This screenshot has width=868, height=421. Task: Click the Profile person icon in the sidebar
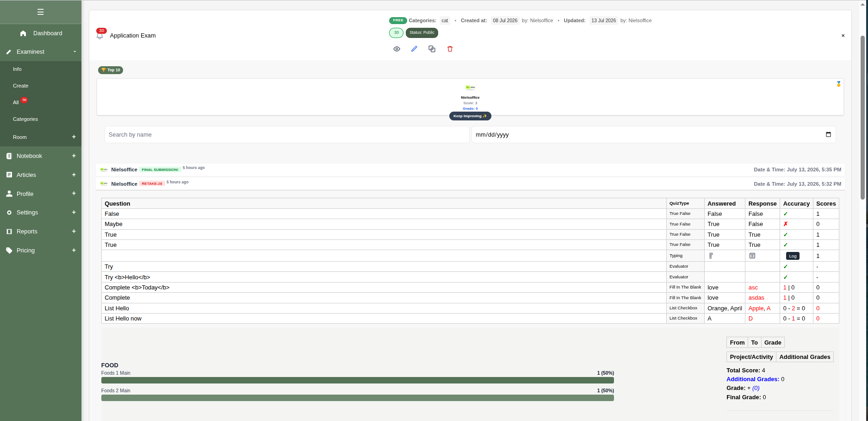[x=9, y=194]
